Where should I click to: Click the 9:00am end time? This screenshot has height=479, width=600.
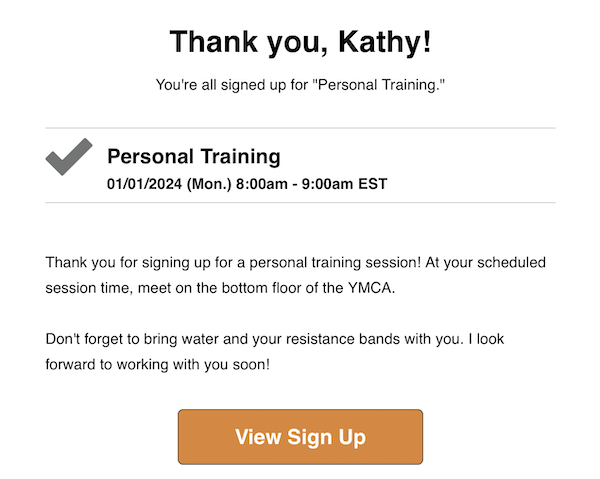click(x=327, y=184)
